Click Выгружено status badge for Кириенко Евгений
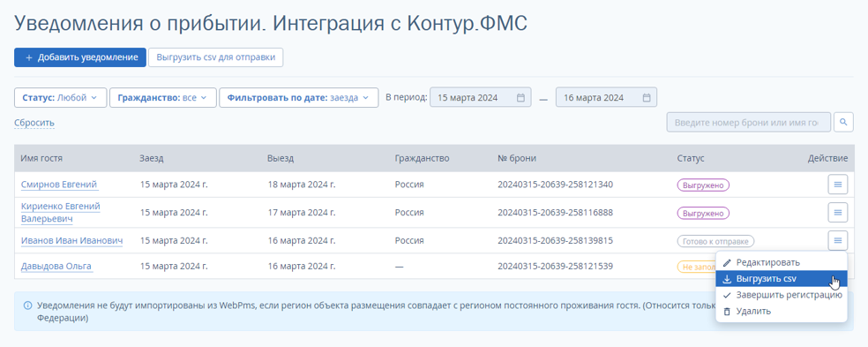The width and height of the screenshot is (868, 347). [703, 213]
